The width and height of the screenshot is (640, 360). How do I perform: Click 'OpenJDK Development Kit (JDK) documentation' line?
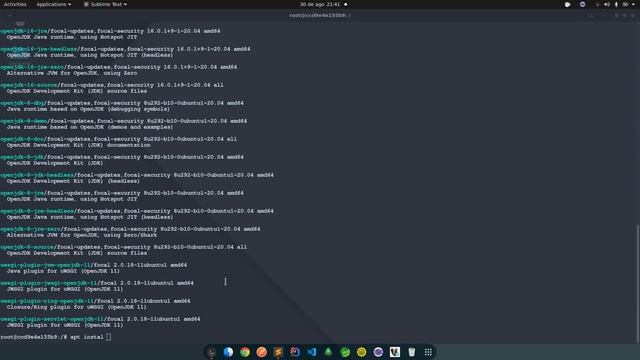[78, 145]
